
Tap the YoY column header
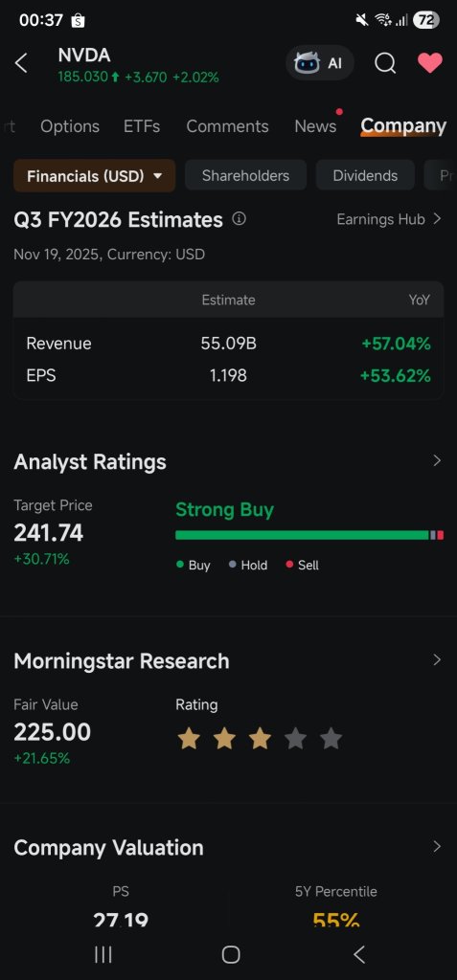pos(420,300)
